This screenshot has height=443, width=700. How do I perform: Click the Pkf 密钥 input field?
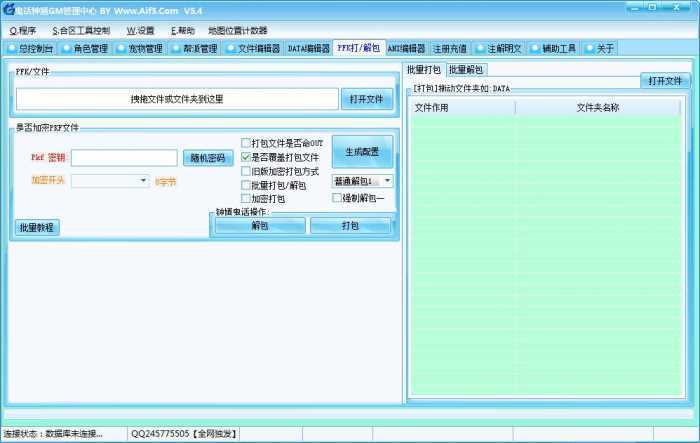(x=124, y=158)
